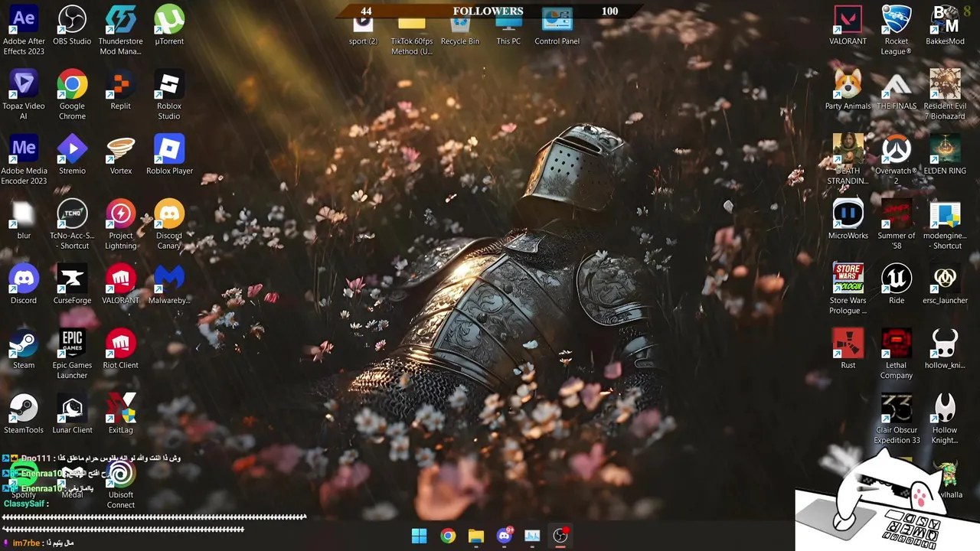
Task: Launch Project Lightning shortcut
Action: 120,225
